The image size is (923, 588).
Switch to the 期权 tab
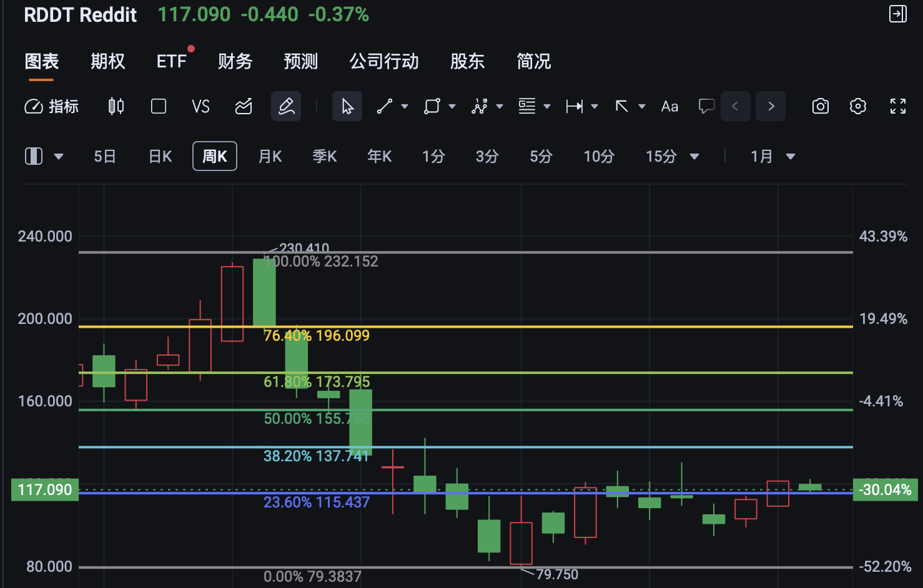(x=107, y=61)
